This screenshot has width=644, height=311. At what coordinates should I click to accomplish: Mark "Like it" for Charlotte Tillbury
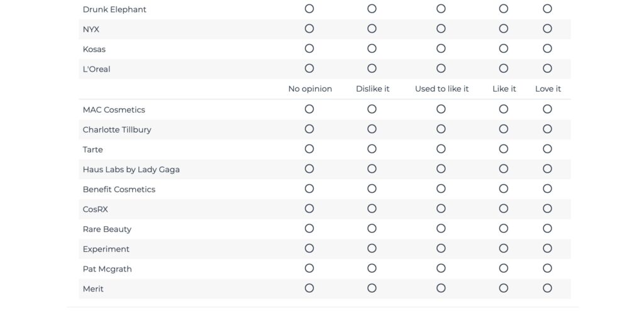click(503, 129)
